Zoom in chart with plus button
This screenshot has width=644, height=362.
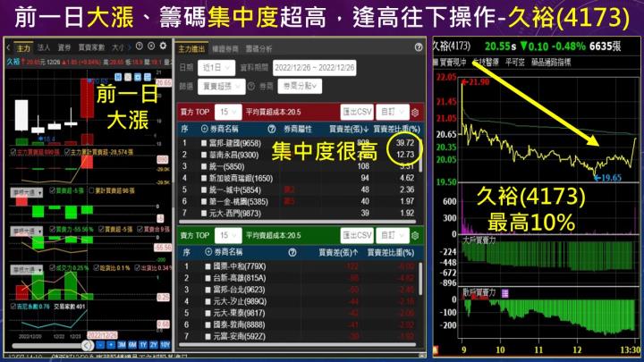point(111,345)
